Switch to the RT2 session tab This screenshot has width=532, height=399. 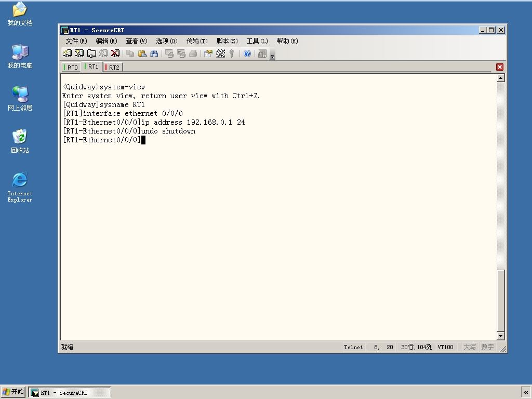[x=113, y=67]
